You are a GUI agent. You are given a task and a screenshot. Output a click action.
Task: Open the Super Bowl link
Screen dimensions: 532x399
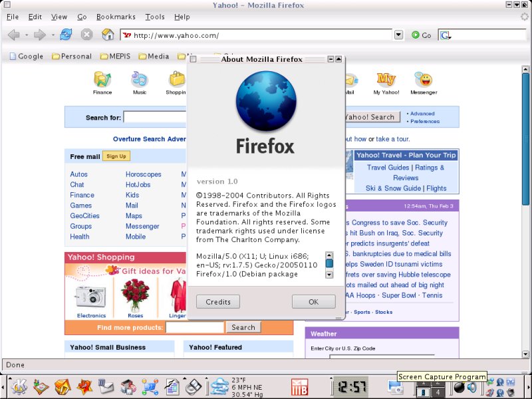pos(398,295)
